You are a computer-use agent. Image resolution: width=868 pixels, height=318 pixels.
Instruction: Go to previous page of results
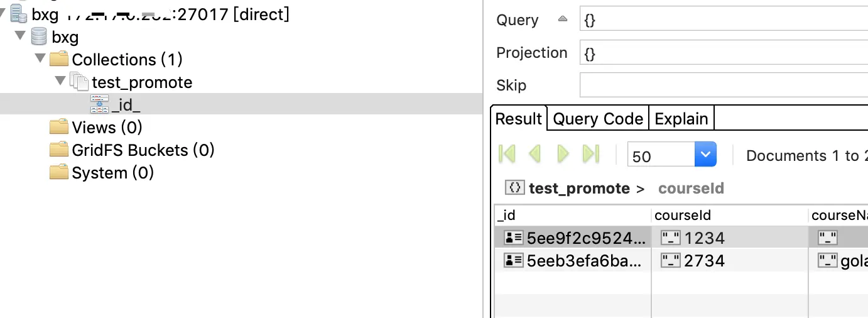click(535, 154)
